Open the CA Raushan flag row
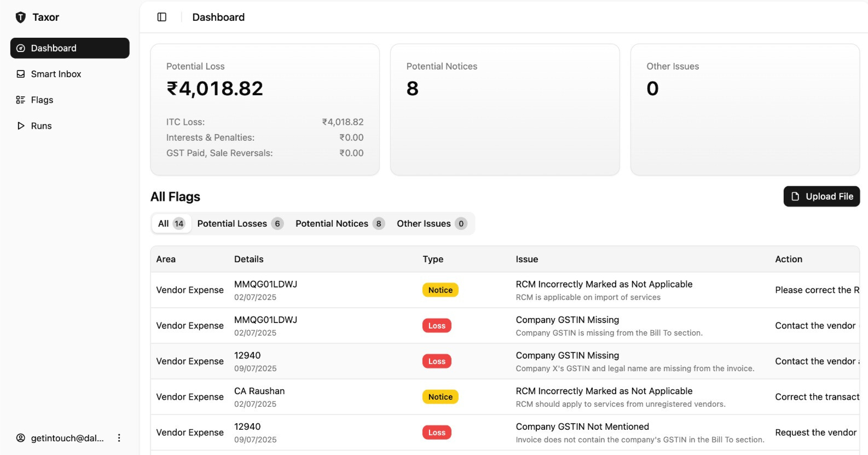 point(259,396)
